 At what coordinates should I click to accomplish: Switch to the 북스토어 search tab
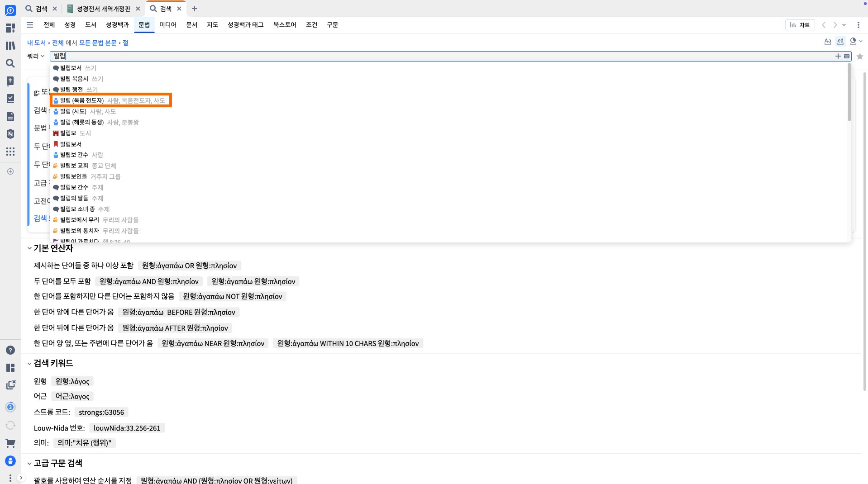pos(285,25)
